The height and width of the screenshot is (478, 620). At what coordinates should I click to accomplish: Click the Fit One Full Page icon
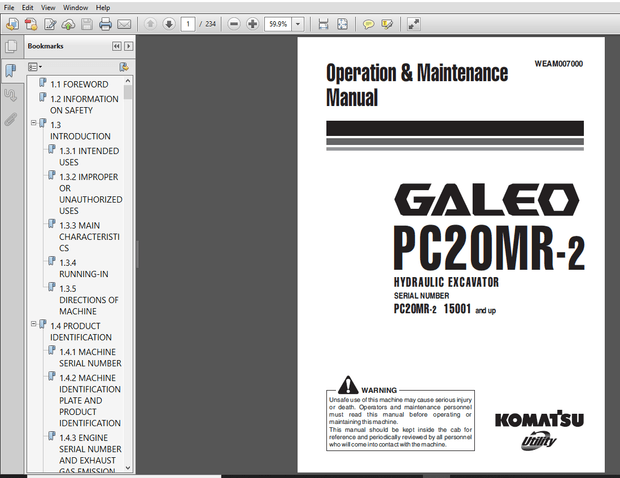[x=342, y=24]
